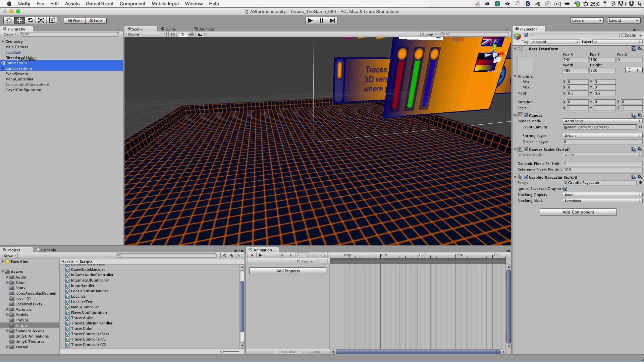This screenshot has height=362, width=644.
Task: Switch transform handles to Pivot mode
Action: tap(74, 20)
